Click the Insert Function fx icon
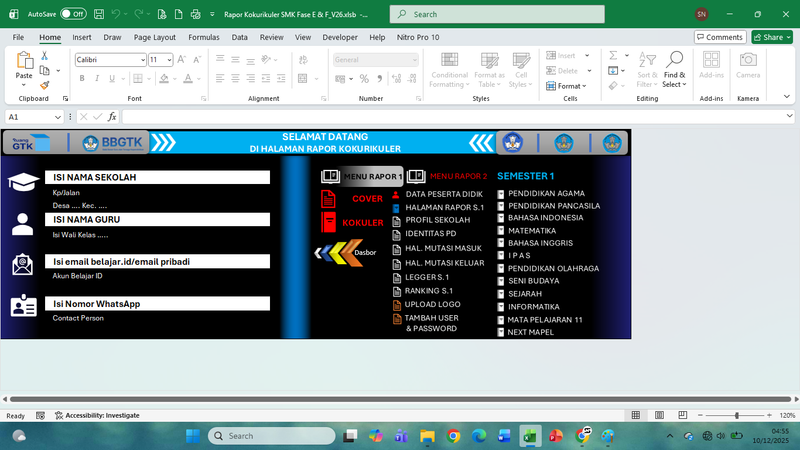Screen dimensions: 800x450 pos(110,117)
